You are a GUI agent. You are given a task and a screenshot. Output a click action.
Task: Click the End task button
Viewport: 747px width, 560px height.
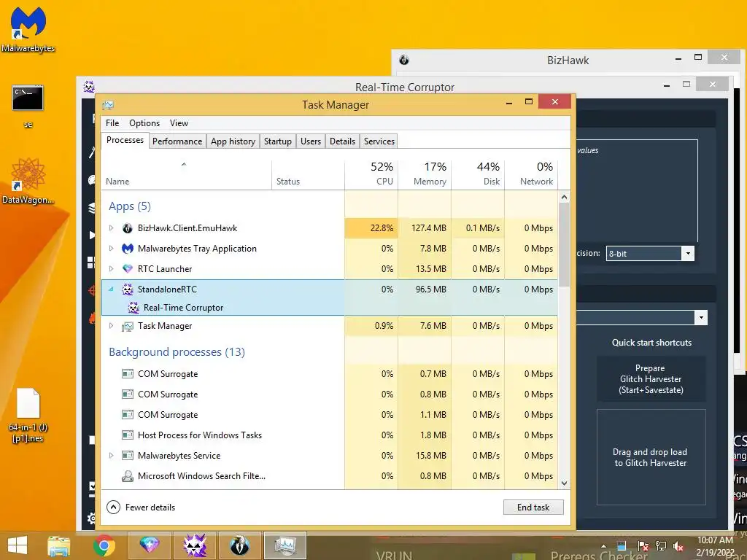pos(533,507)
